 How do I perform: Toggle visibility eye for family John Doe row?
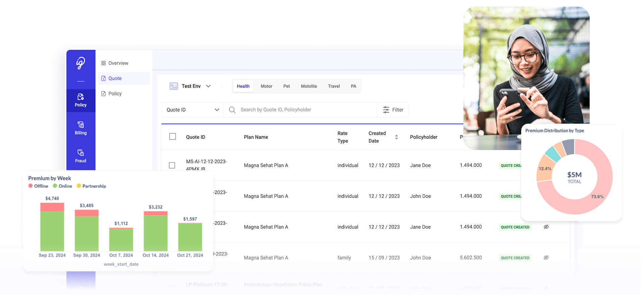546,258
